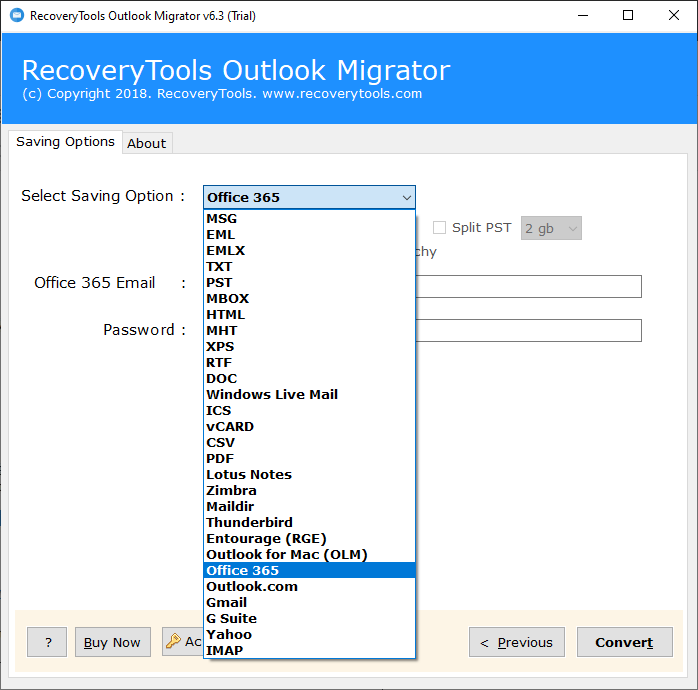This screenshot has height=690, width=698.
Task: Select Yahoo saving option
Action: point(309,635)
